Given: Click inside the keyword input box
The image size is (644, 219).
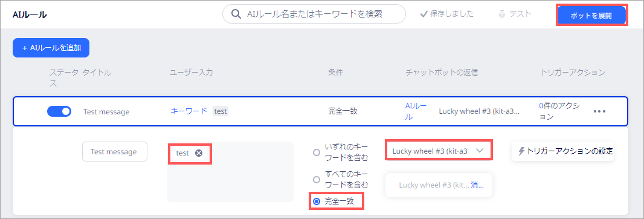Looking at the screenshot, I should tap(230, 172).
